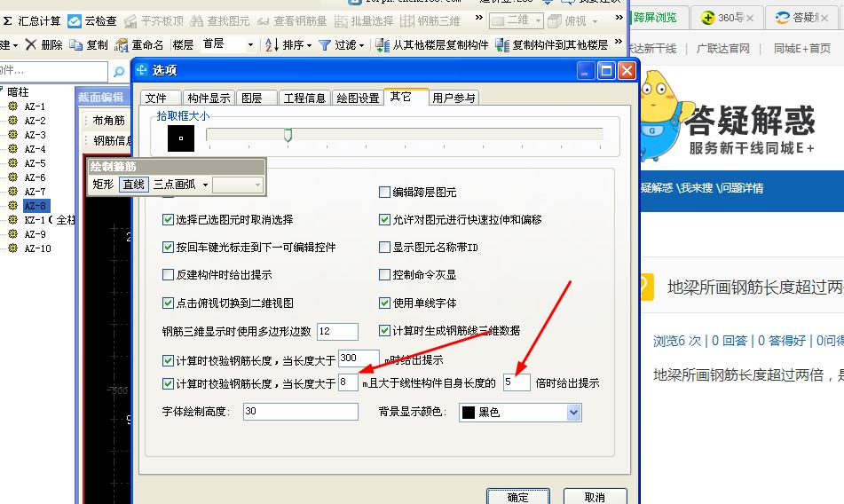The height and width of the screenshot is (504, 844).
Task: Expand the 排序 dropdown arrow
Action: coord(310,46)
